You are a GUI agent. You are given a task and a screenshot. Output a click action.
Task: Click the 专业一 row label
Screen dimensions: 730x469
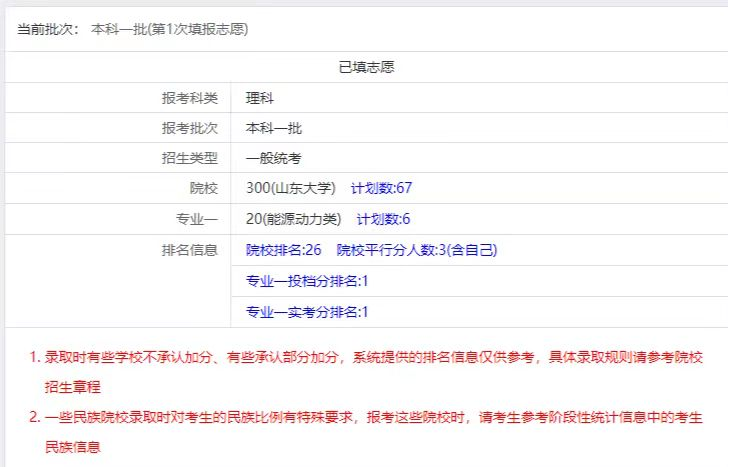pyautogui.click(x=196, y=219)
